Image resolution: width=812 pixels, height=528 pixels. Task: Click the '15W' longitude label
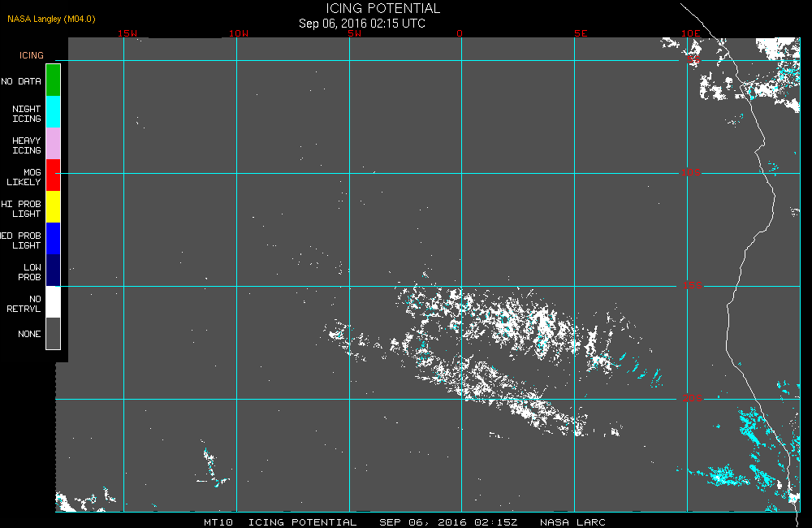click(x=127, y=33)
